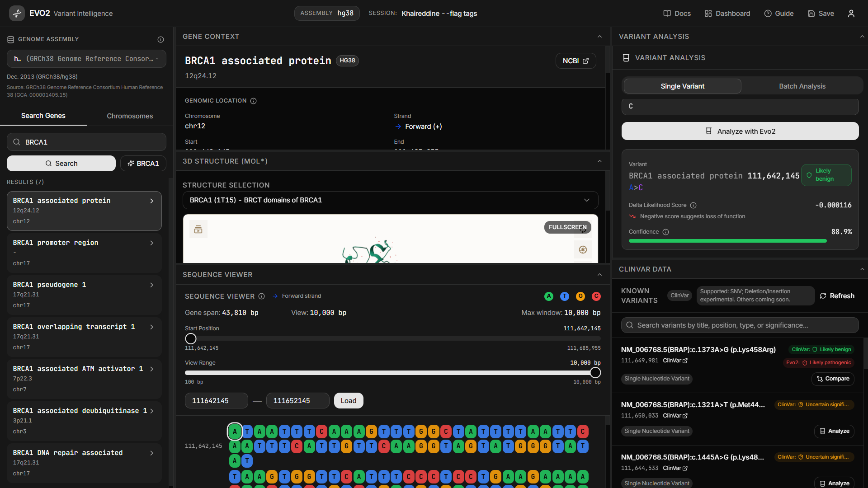The height and width of the screenshot is (488, 868).
Task: Click the Load sequence range button
Action: coord(349,401)
